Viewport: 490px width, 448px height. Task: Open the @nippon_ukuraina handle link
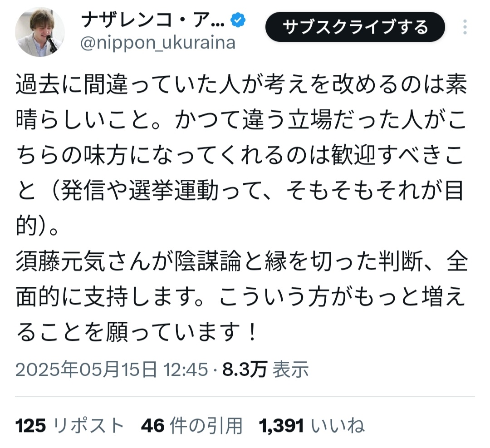click(x=157, y=43)
